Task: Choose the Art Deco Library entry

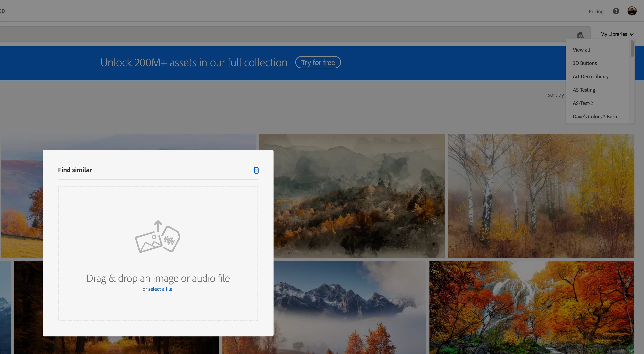Action: pyautogui.click(x=590, y=77)
